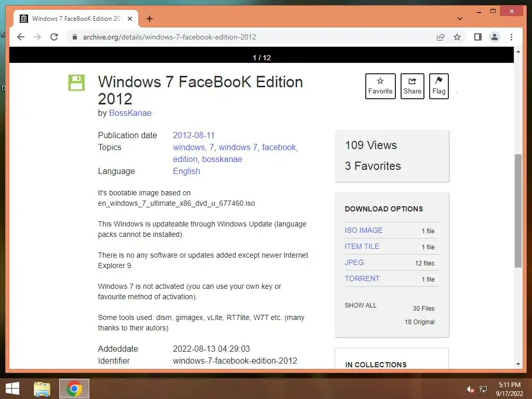Open the Chrome three-dot menu
This screenshot has height=399, width=532.
coord(511,37)
